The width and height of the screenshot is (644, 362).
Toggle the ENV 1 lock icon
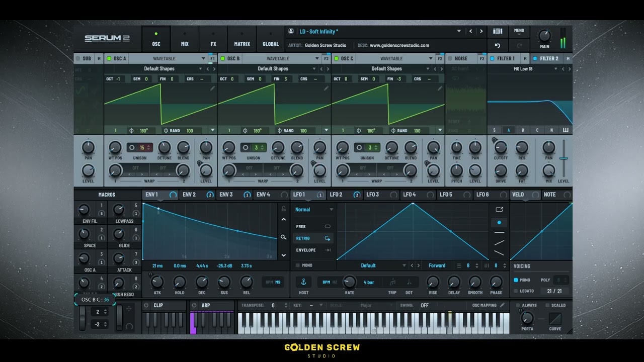283,209
